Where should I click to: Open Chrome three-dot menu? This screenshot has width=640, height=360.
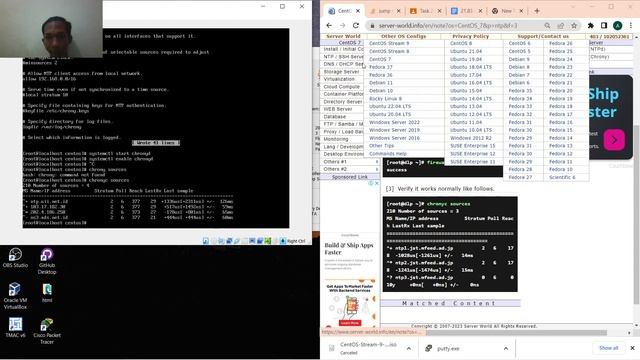[x=631, y=25]
